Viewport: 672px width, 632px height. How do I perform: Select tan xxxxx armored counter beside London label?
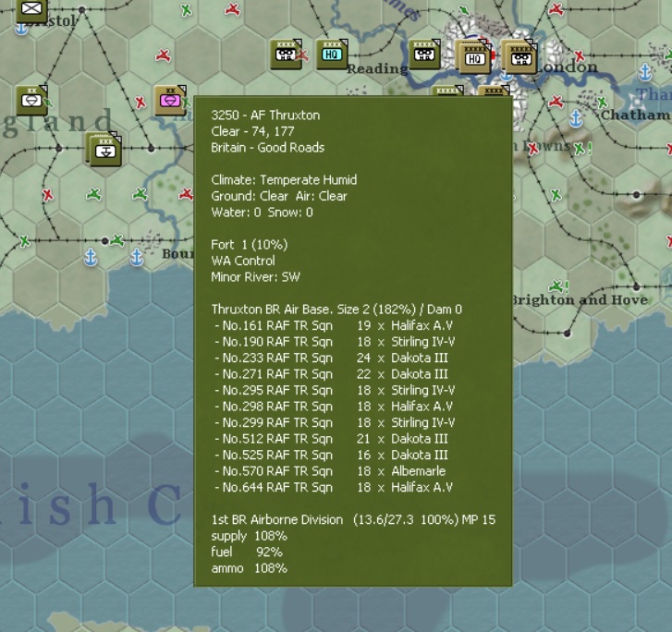click(x=519, y=56)
